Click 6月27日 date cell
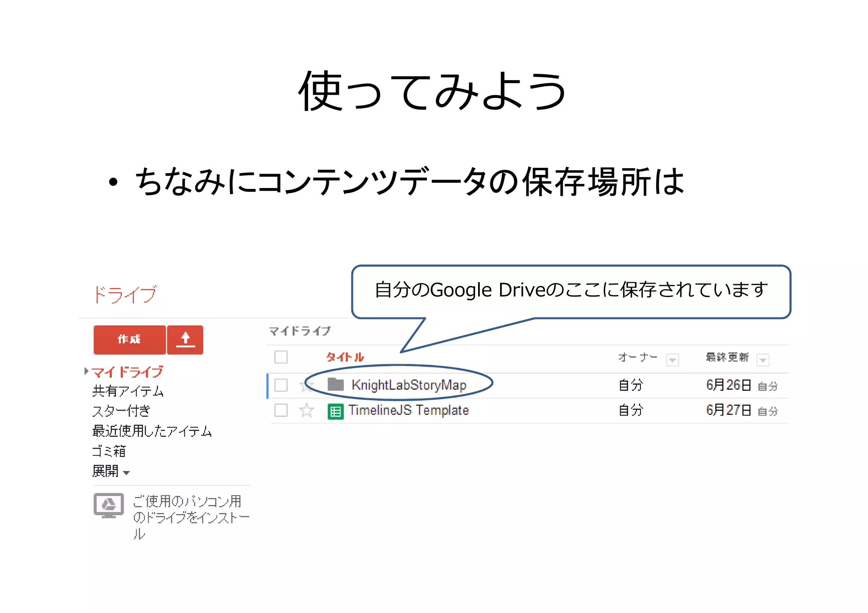 click(729, 410)
